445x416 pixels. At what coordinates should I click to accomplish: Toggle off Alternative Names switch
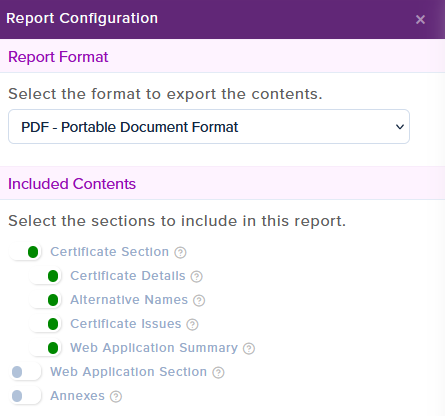point(45,300)
